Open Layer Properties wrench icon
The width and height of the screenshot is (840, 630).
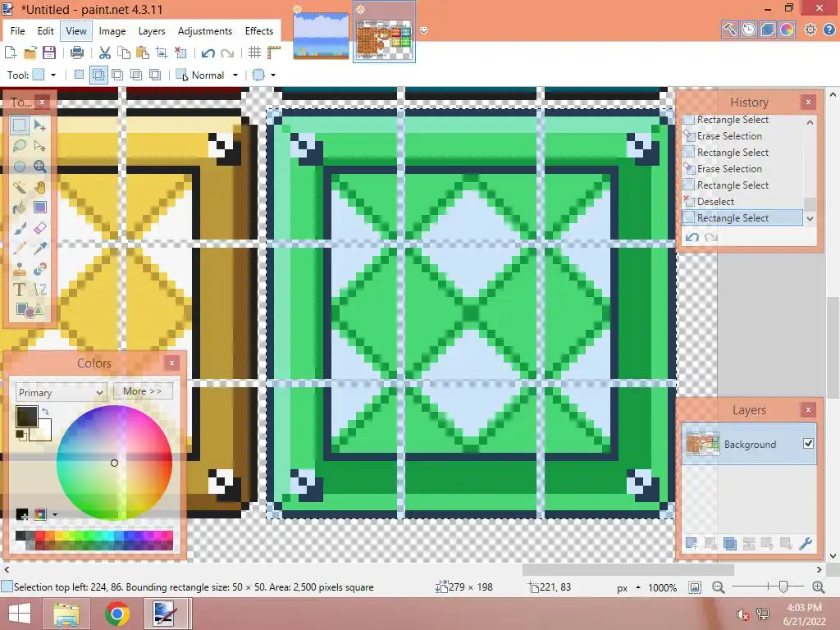coord(806,544)
